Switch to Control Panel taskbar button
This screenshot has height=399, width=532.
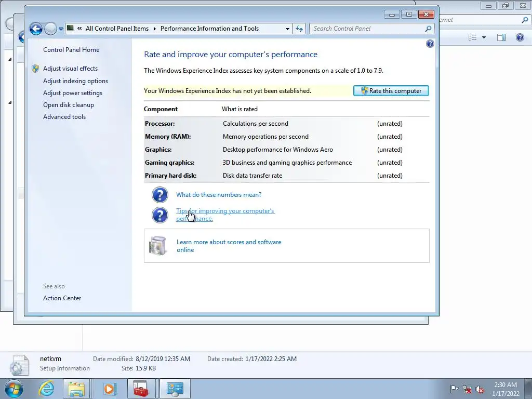[175, 389]
